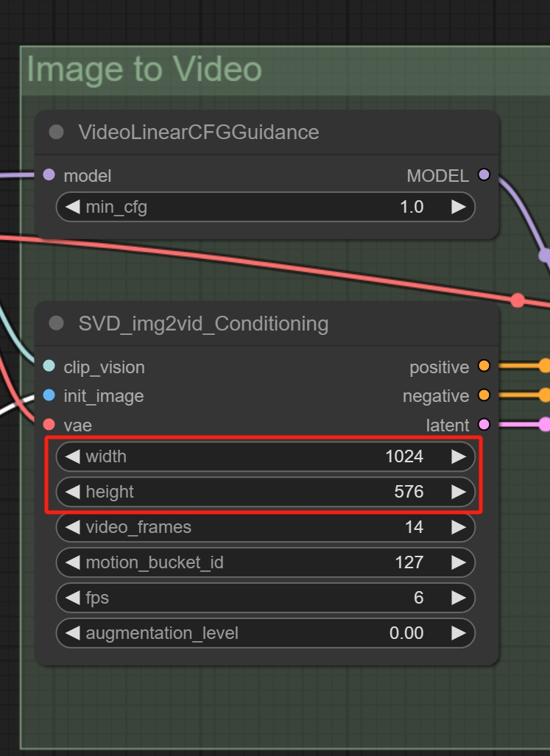Click the midpoint dot on the red link
550x756 pixels.
tap(518, 300)
